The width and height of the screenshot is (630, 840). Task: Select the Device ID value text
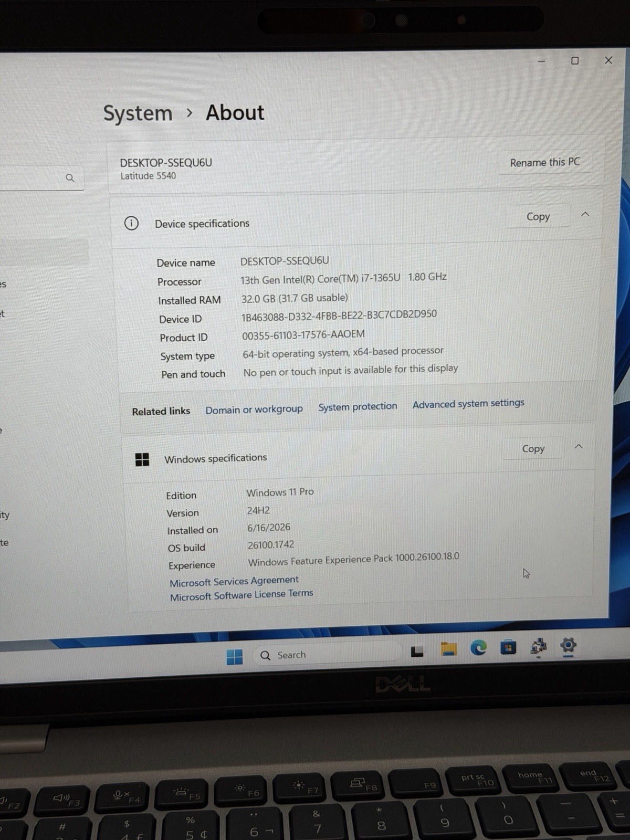[x=339, y=316]
